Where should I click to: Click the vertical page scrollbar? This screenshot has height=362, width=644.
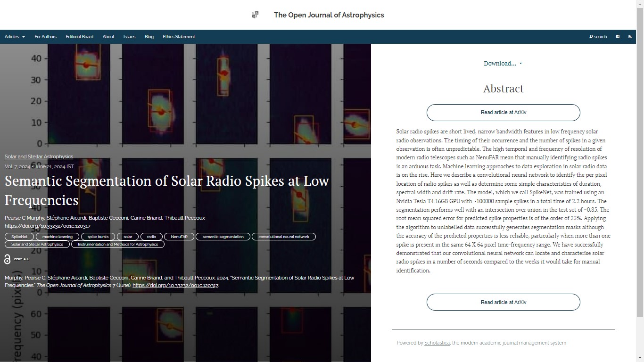pos(640,165)
